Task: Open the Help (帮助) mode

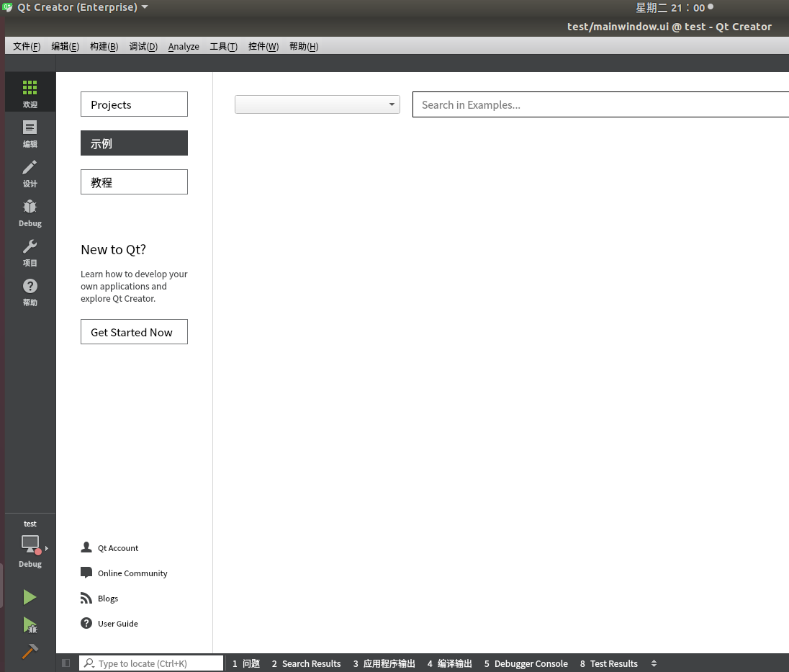Action: [30, 292]
